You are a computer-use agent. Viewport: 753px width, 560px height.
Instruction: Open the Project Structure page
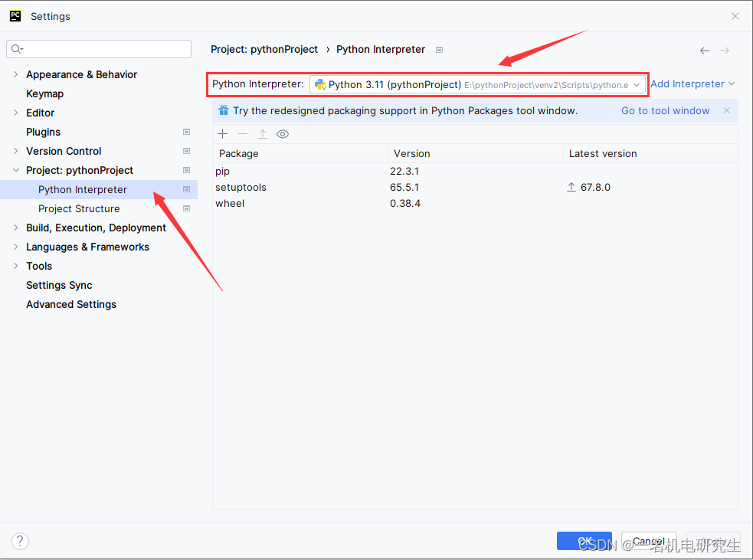pyautogui.click(x=79, y=209)
